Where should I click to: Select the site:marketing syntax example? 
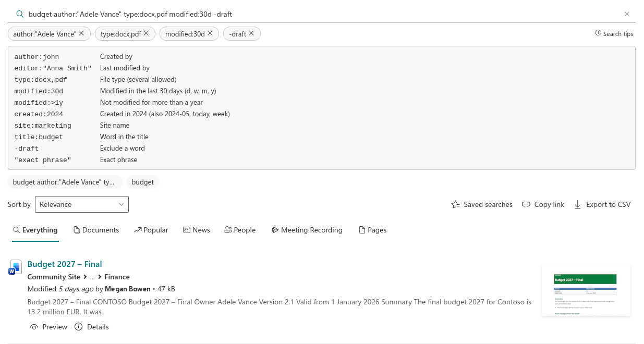point(43,126)
